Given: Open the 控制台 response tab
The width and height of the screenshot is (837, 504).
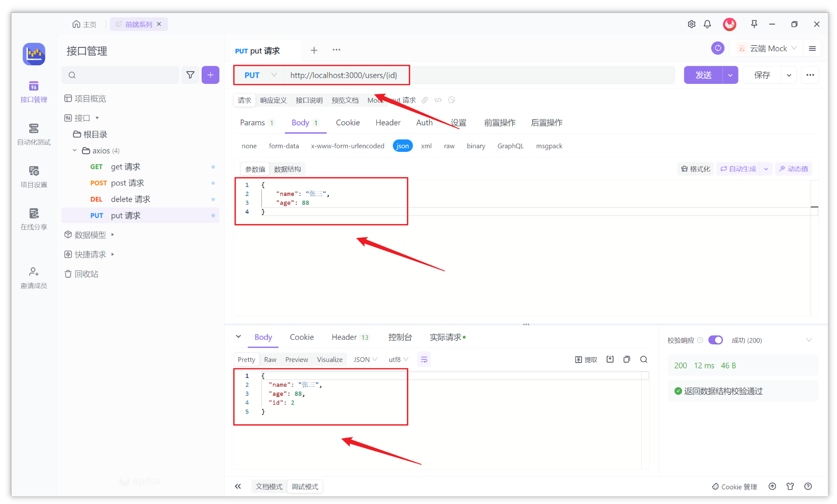Looking at the screenshot, I should [x=400, y=337].
